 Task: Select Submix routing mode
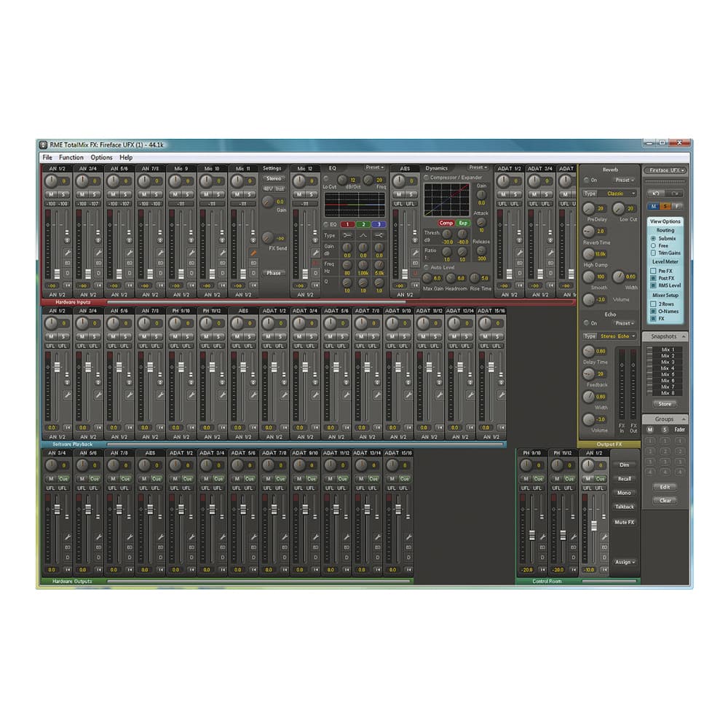pyautogui.click(x=653, y=238)
